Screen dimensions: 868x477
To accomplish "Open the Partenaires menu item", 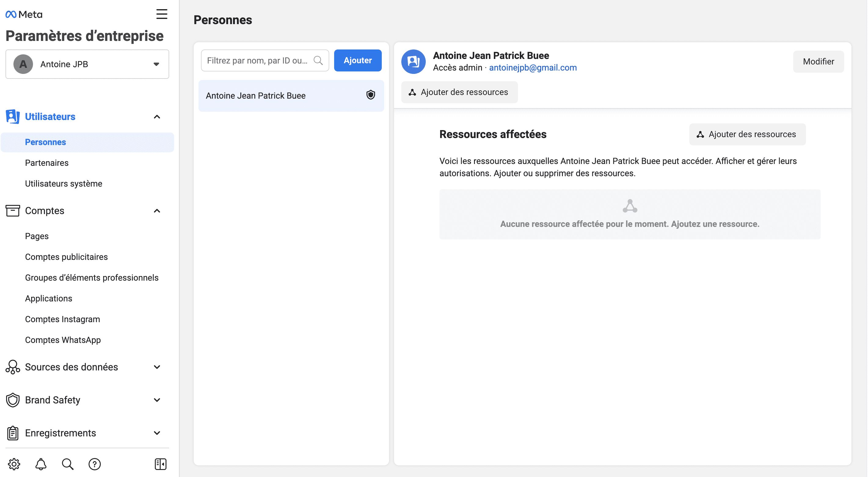I will (47, 163).
